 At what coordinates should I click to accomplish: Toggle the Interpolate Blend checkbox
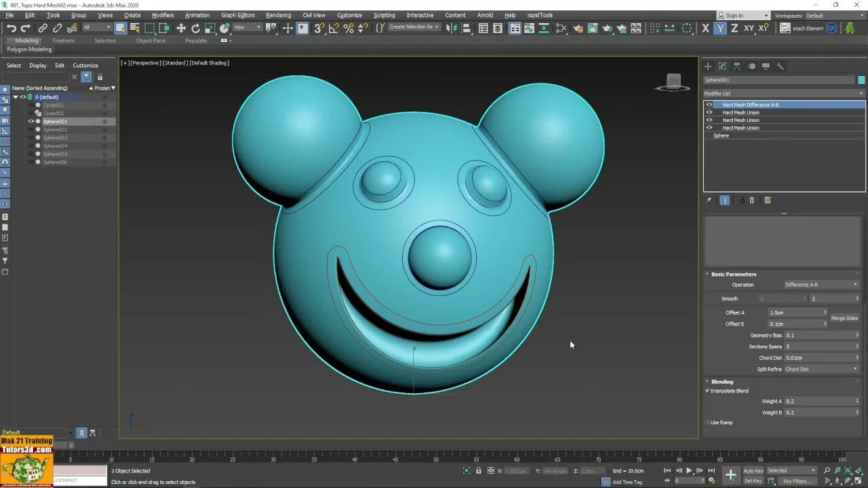coord(707,391)
